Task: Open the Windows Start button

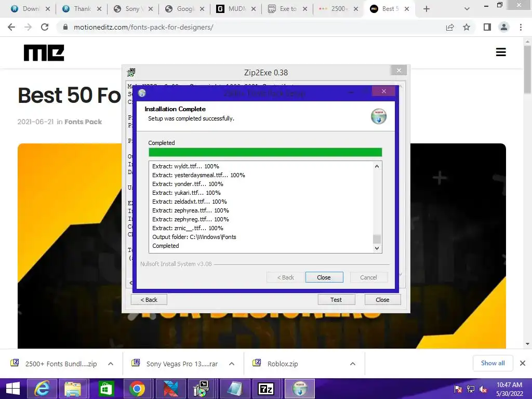Action: [13, 389]
